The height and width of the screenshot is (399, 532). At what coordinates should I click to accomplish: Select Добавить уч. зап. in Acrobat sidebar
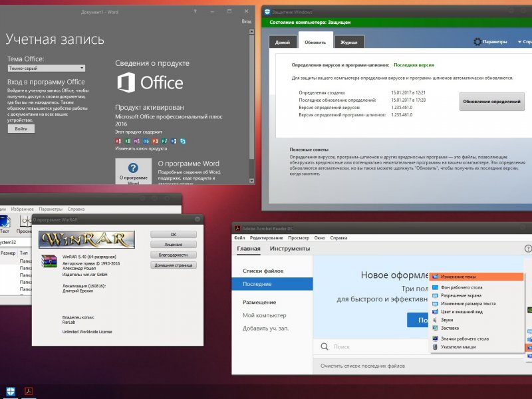point(265,329)
